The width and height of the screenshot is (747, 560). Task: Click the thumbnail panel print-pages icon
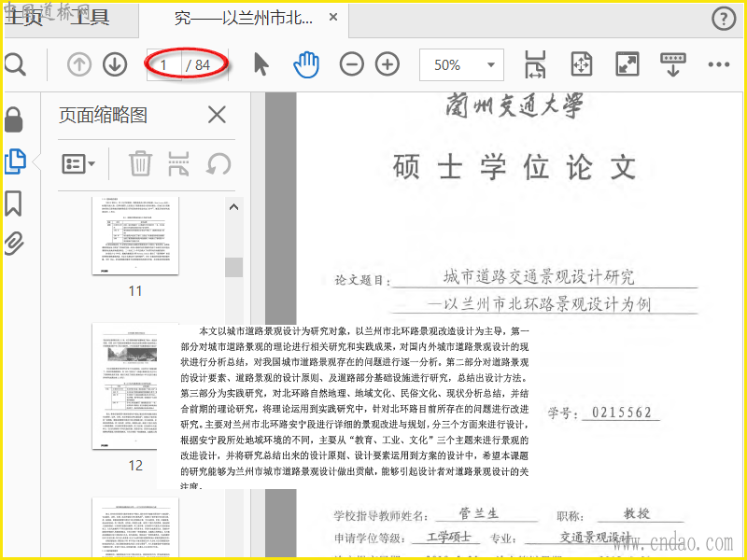pos(179,164)
